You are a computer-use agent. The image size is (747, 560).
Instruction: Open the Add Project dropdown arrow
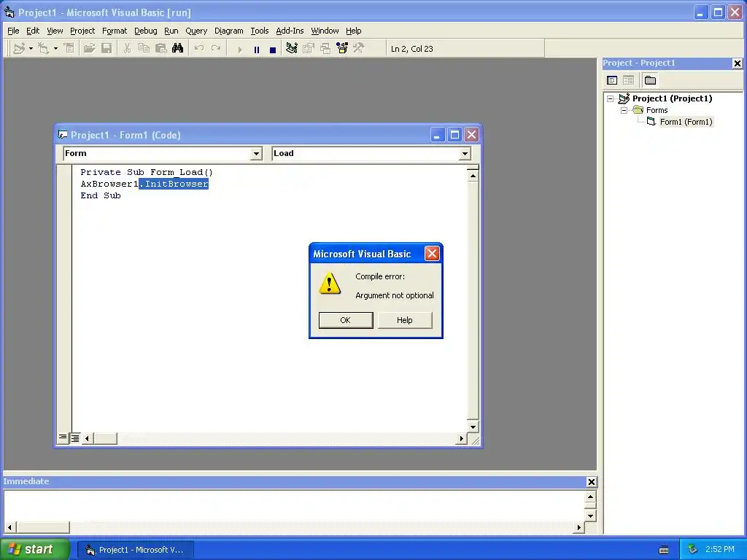31,49
